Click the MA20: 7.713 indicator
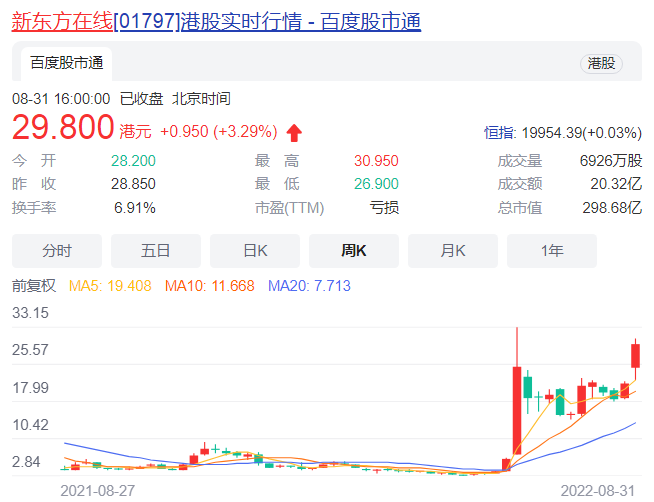Screen dimensions: 654x502 coord(309,286)
